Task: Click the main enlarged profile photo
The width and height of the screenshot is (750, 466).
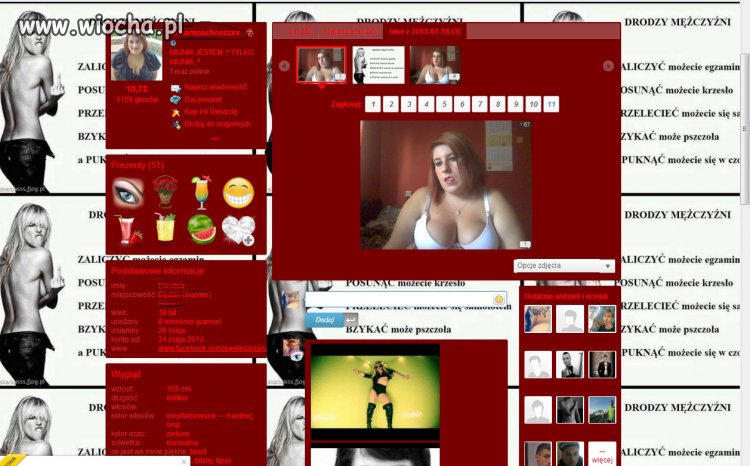Action: click(x=446, y=185)
